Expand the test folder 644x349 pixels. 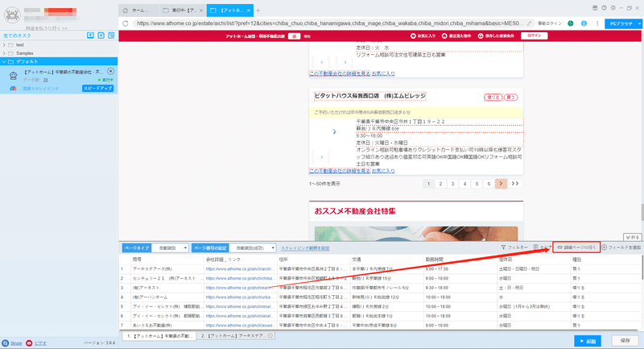[x=4, y=45]
